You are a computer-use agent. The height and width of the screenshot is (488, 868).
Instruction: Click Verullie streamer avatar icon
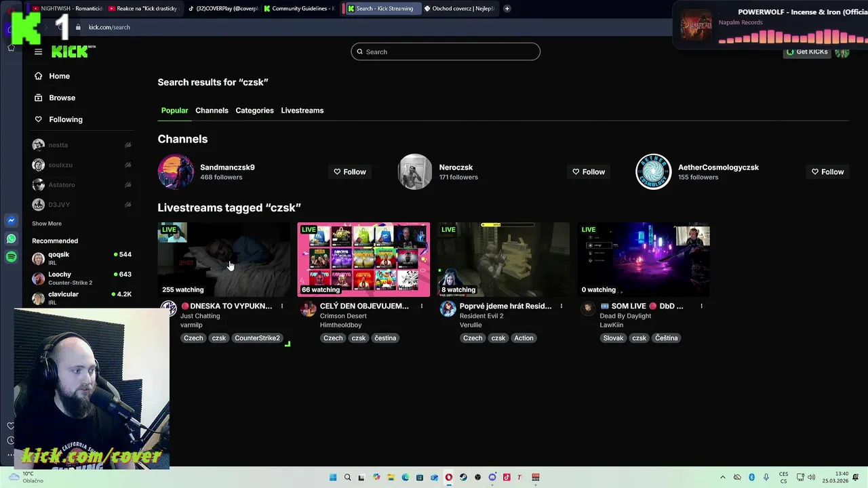(x=448, y=309)
